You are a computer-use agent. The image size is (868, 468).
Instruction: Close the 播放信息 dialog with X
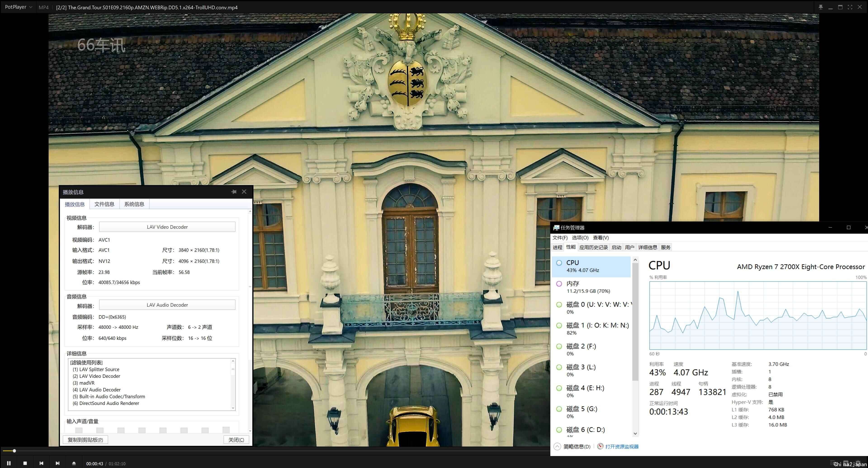coord(244,192)
